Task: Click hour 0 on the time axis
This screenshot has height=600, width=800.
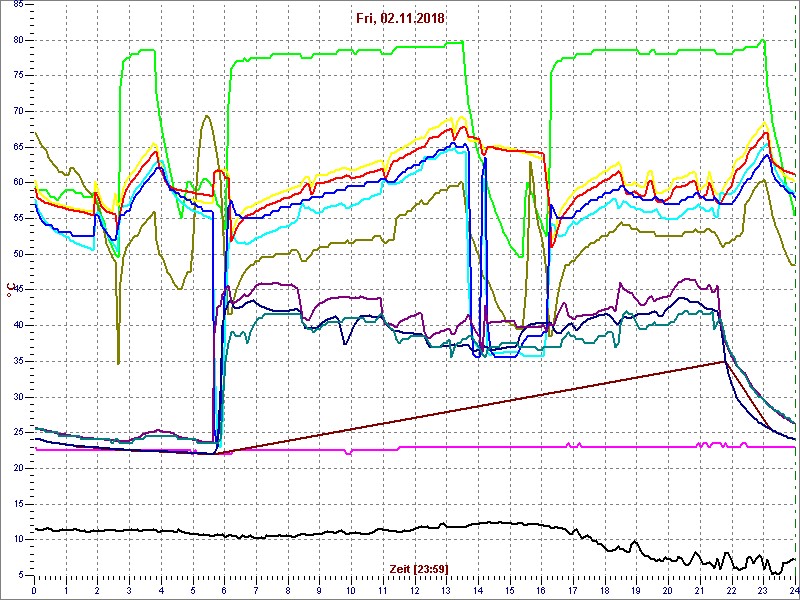Action: tap(34, 591)
